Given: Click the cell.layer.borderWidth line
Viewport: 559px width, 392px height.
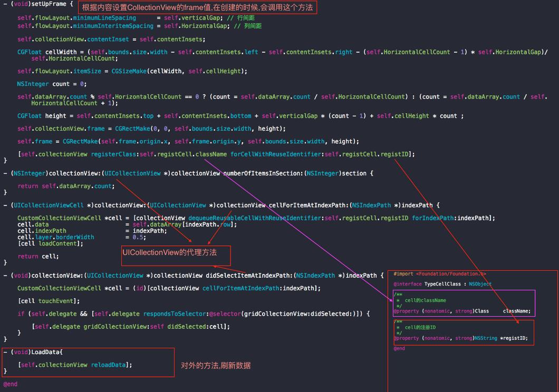Looking at the screenshot, I should [55, 237].
